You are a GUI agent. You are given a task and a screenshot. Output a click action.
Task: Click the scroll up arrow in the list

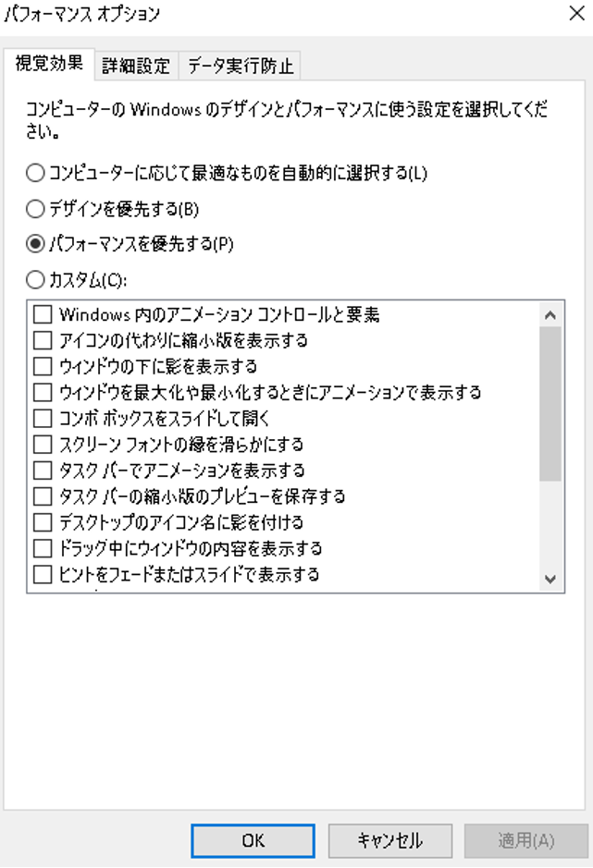coord(551,315)
